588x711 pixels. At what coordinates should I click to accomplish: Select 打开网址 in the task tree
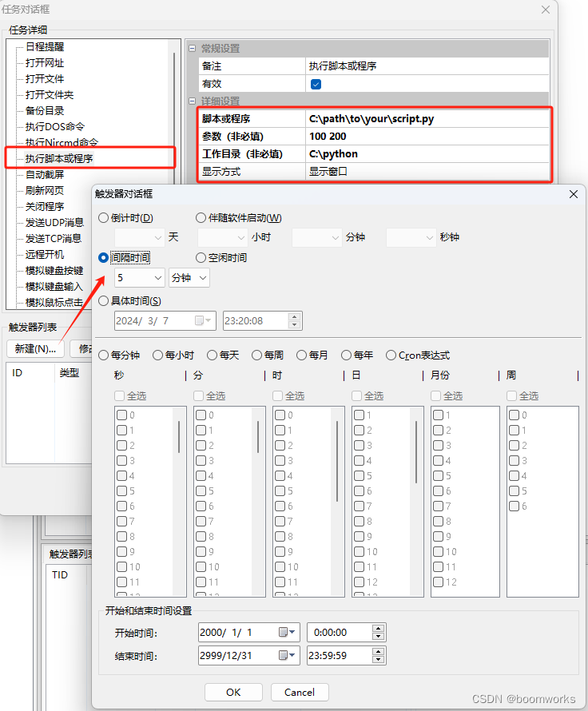point(45,62)
